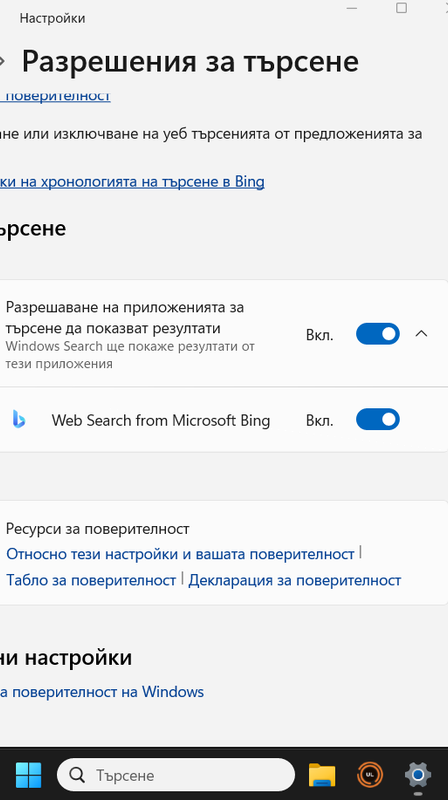This screenshot has height=800, width=448.
Task: Select the Settings gear icon in the taskbar
Action: pyautogui.click(x=418, y=775)
